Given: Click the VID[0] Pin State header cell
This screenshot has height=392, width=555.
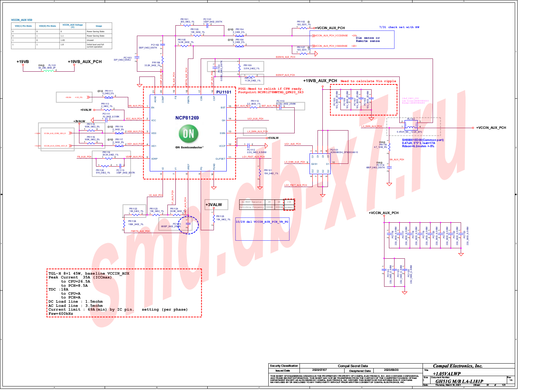Looking at the screenshot, I should 47,26.
